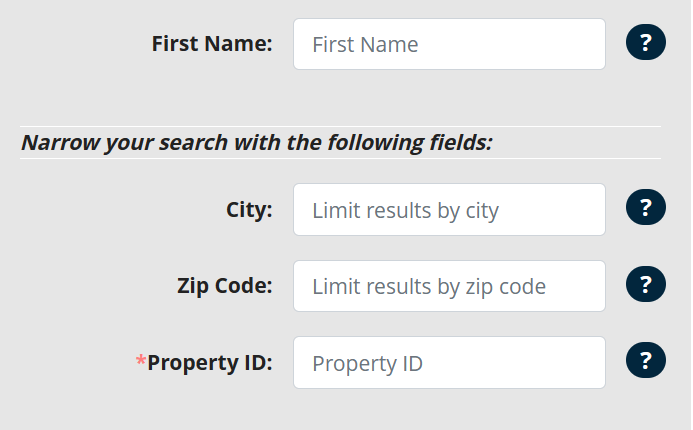Click the divider line above the heading

(x=340, y=126)
